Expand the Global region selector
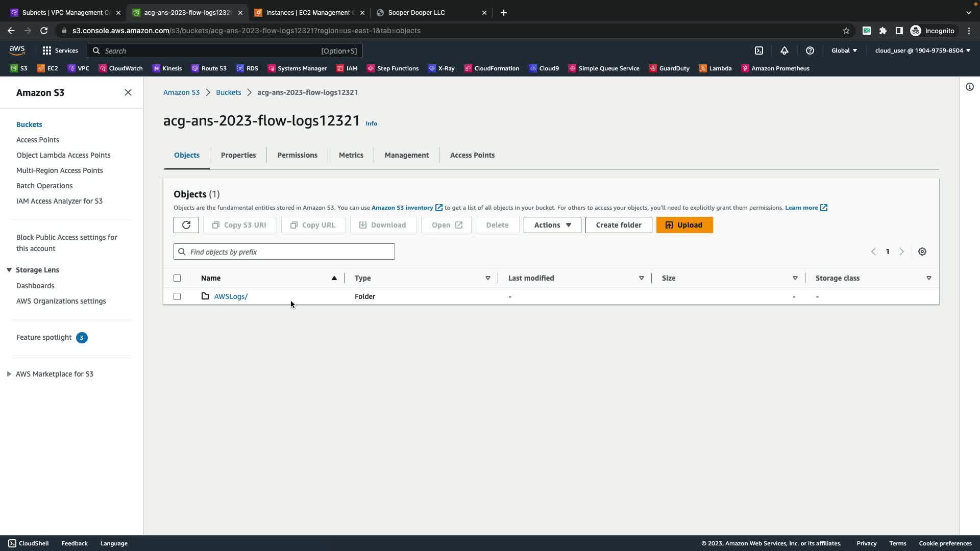The width and height of the screenshot is (980, 551). [844, 51]
